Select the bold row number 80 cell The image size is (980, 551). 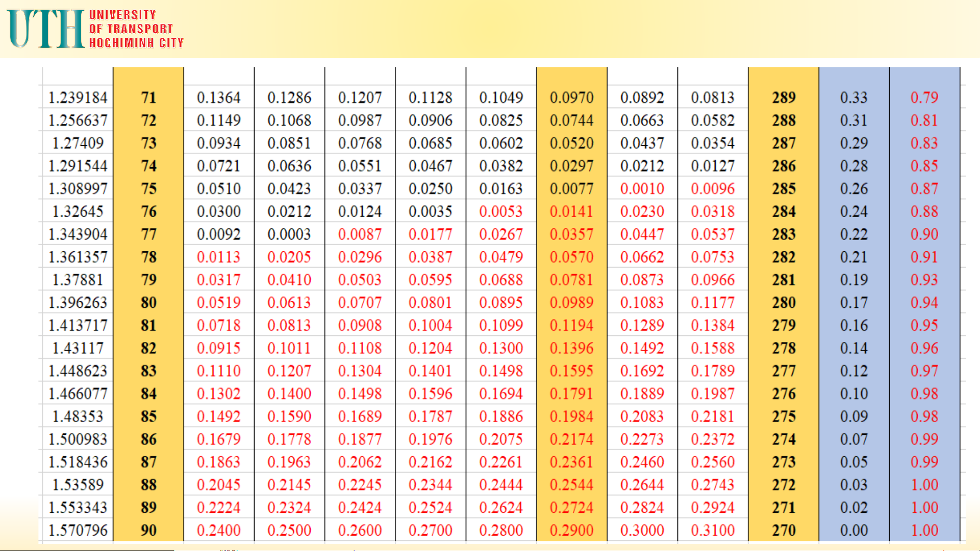click(148, 302)
